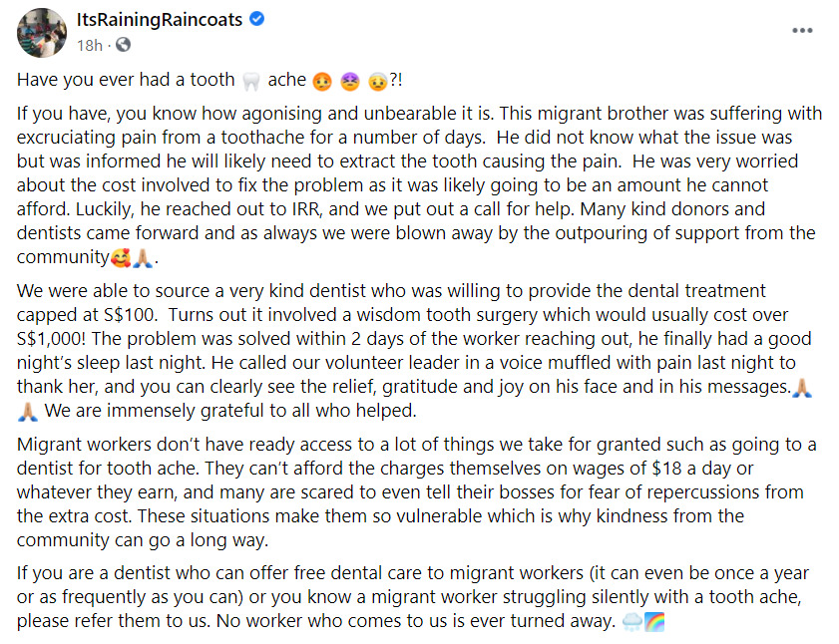Click the tooth emoji in the headline
The width and height of the screenshot is (839, 644).
(x=251, y=80)
